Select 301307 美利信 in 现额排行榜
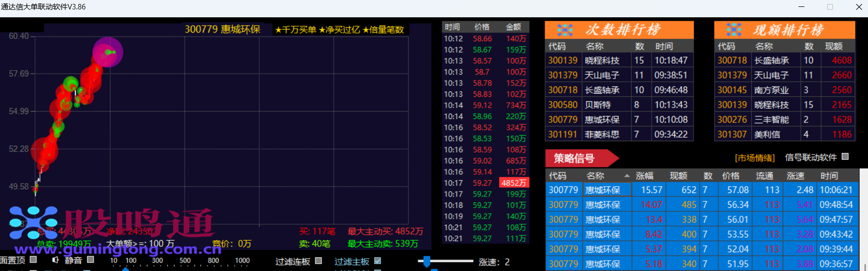868x271 pixels. (785, 134)
